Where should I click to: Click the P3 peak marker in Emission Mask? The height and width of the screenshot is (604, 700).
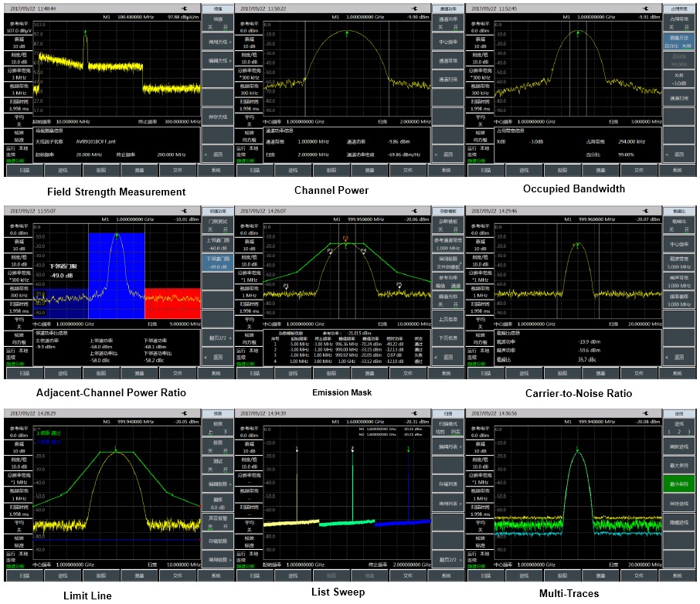coord(345,239)
